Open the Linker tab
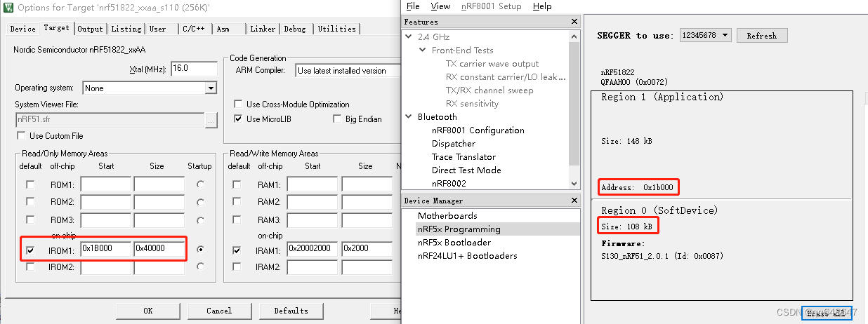This screenshot has height=324, width=868. point(263,29)
